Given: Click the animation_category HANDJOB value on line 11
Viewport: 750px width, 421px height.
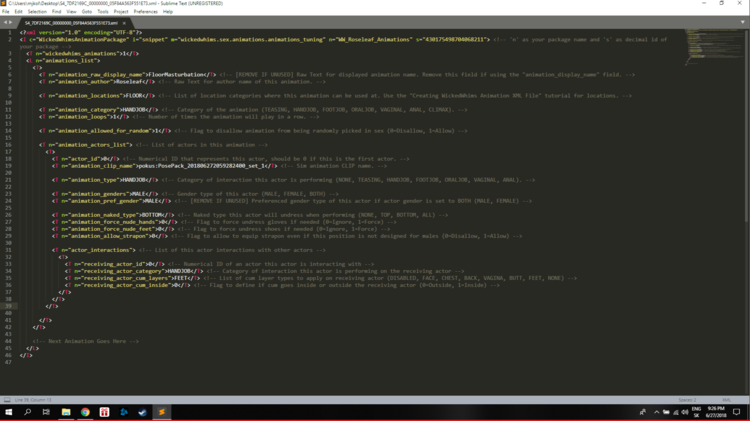Looking at the screenshot, I should [x=133, y=110].
